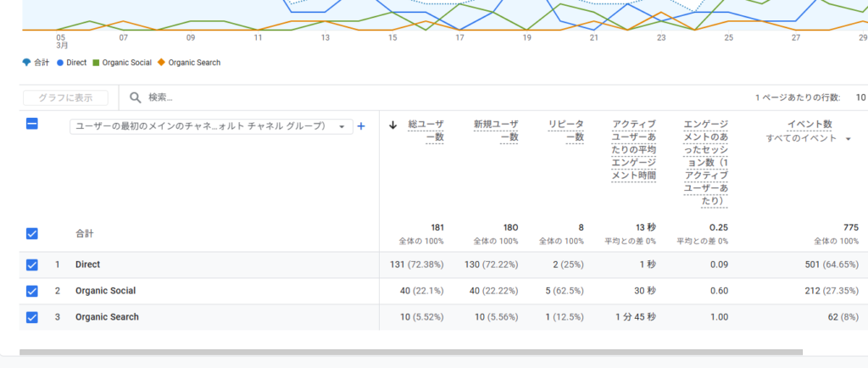Uncheck the Organic Social row checkbox
The height and width of the screenshot is (368, 868).
point(32,291)
